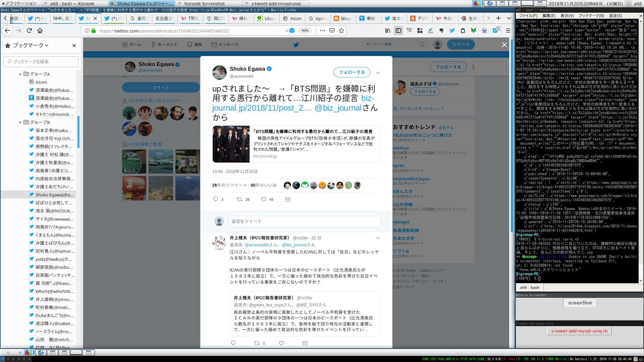Select the a66 : bash Konsole tab
644x362 pixels.
[530, 287]
